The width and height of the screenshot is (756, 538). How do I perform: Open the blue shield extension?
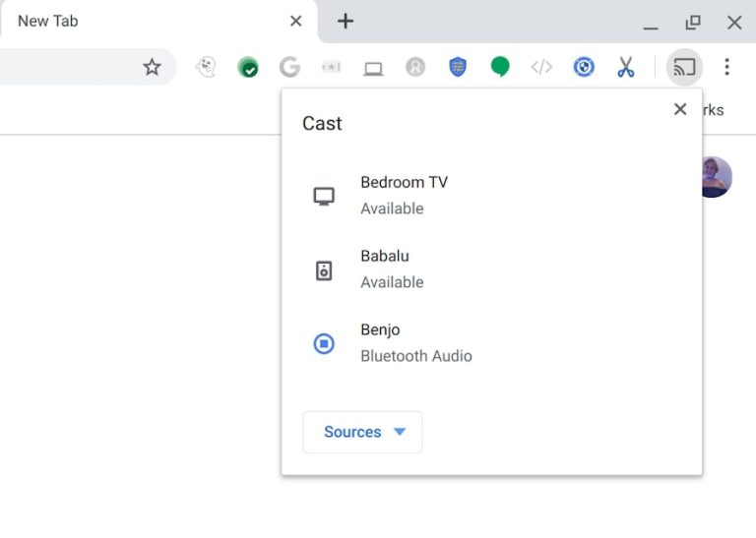click(x=458, y=67)
